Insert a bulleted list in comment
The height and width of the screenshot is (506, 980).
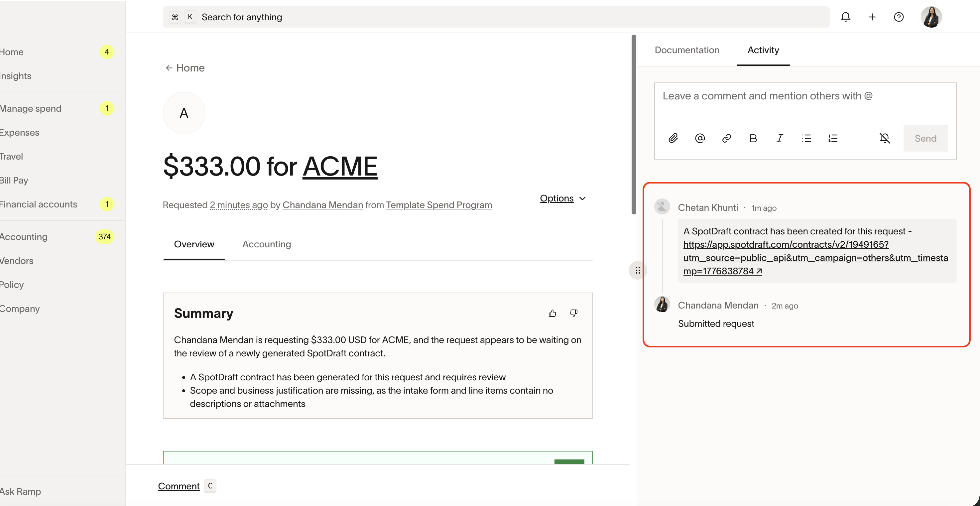pyautogui.click(x=806, y=138)
